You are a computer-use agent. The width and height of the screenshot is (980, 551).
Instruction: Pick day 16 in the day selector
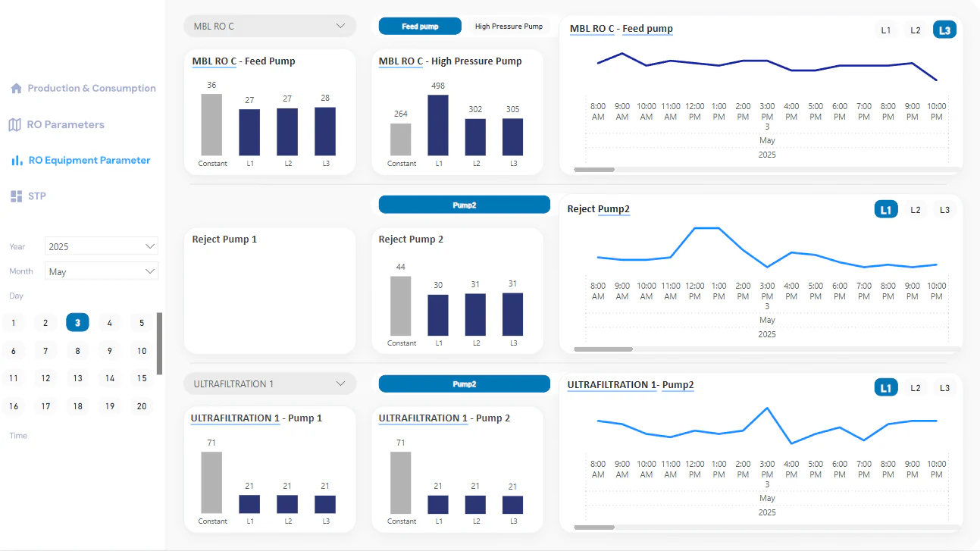[x=14, y=406]
